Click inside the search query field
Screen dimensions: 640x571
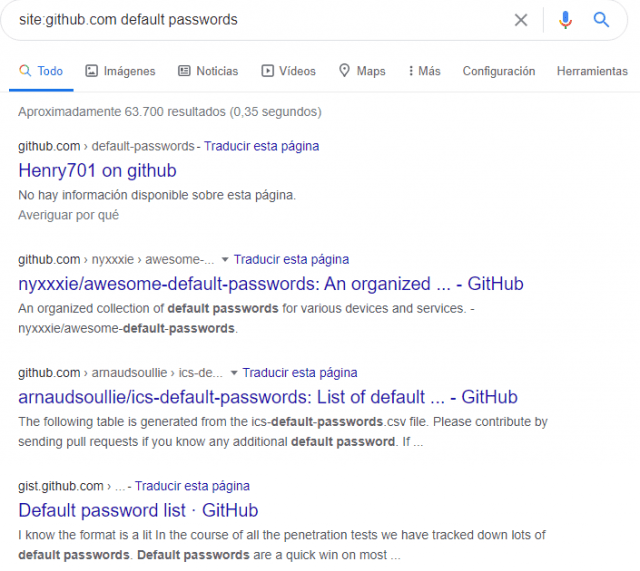[x=250, y=20]
